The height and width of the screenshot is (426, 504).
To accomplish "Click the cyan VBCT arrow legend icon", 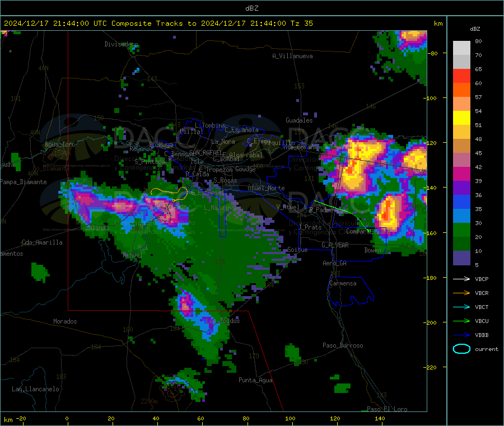I will pos(461,307).
